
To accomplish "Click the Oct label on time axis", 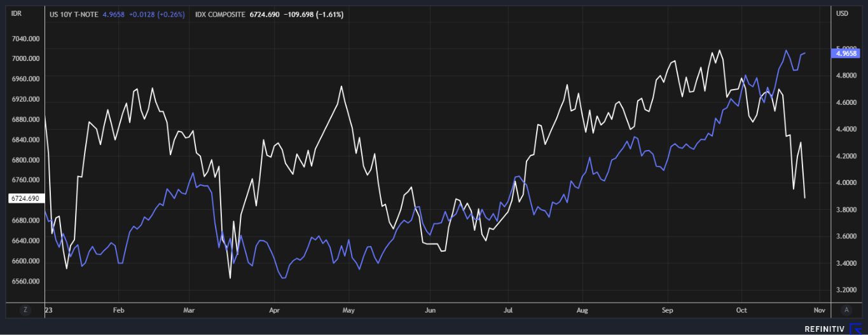I will (741, 311).
